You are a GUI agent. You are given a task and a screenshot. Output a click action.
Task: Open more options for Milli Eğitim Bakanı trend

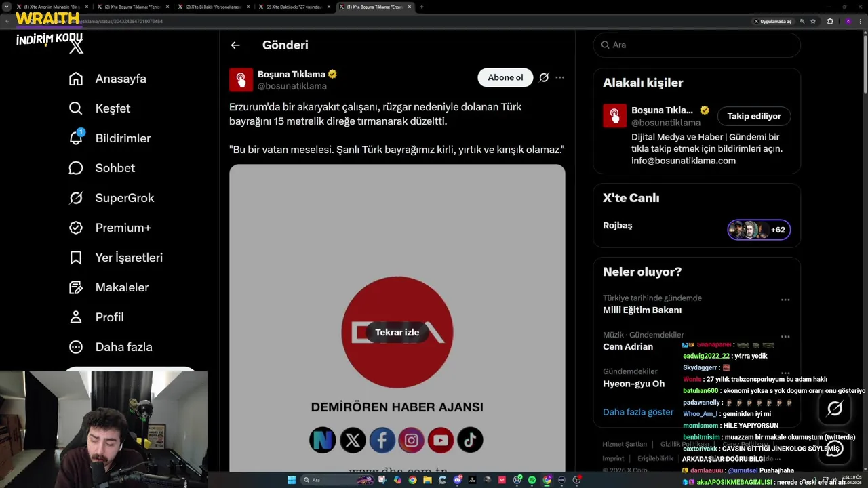point(785,300)
